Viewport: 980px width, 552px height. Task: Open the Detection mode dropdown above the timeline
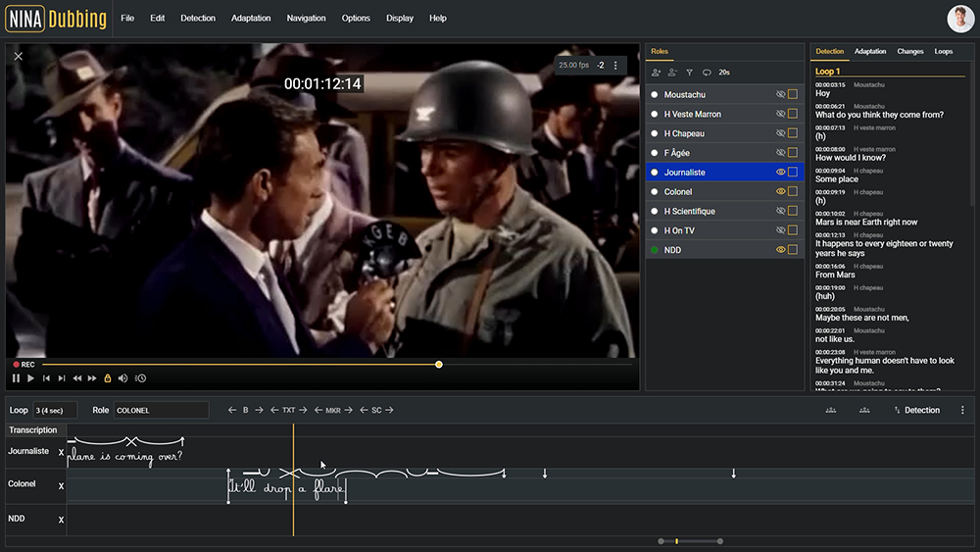[915, 411]
